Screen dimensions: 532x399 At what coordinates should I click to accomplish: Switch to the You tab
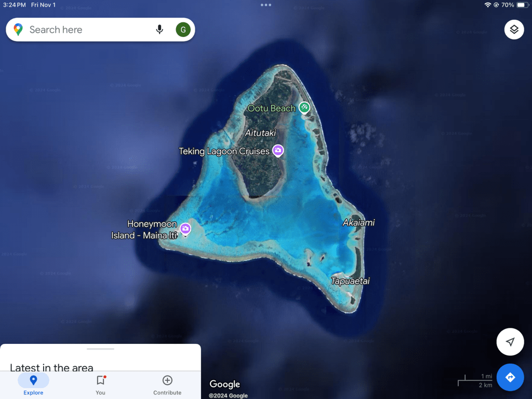[100, 385]
